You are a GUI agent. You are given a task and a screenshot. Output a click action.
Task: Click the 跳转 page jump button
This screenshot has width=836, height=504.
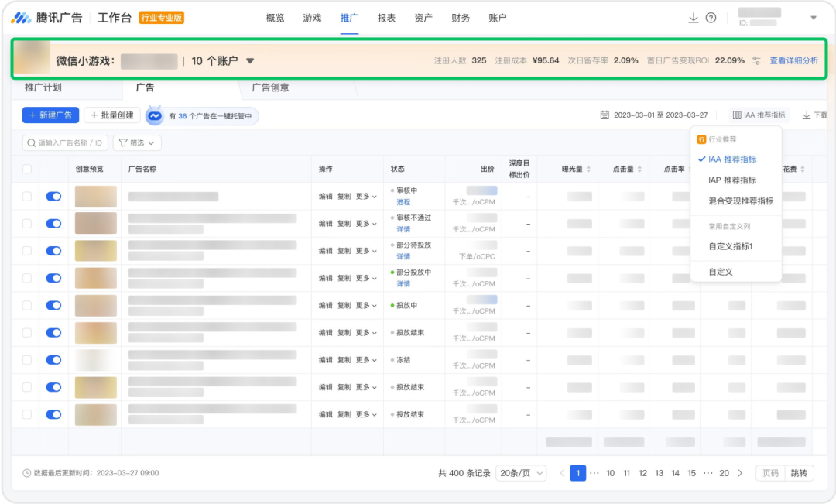coord(799,473)
